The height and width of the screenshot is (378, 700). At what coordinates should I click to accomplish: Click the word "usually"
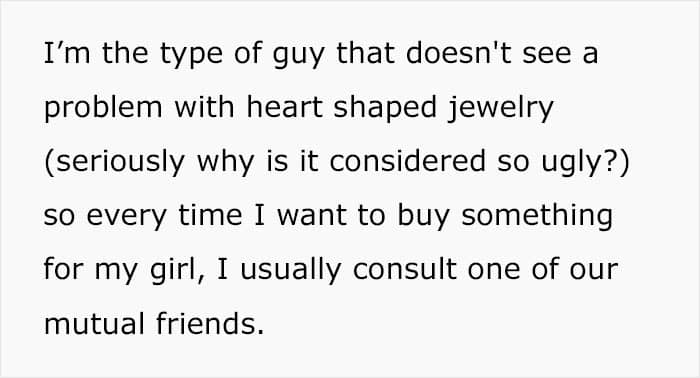coord(291,271)
